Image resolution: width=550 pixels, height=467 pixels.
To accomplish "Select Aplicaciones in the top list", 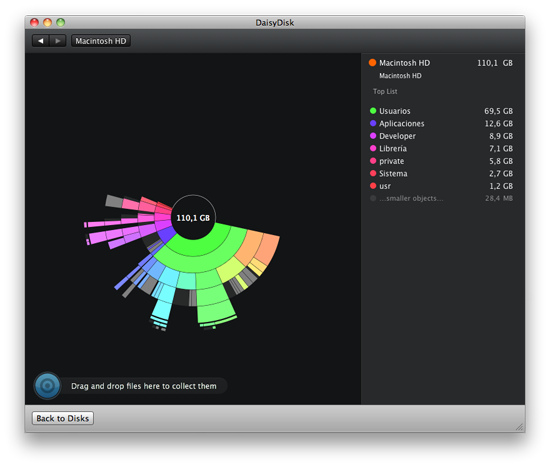I will click(441, 124).
